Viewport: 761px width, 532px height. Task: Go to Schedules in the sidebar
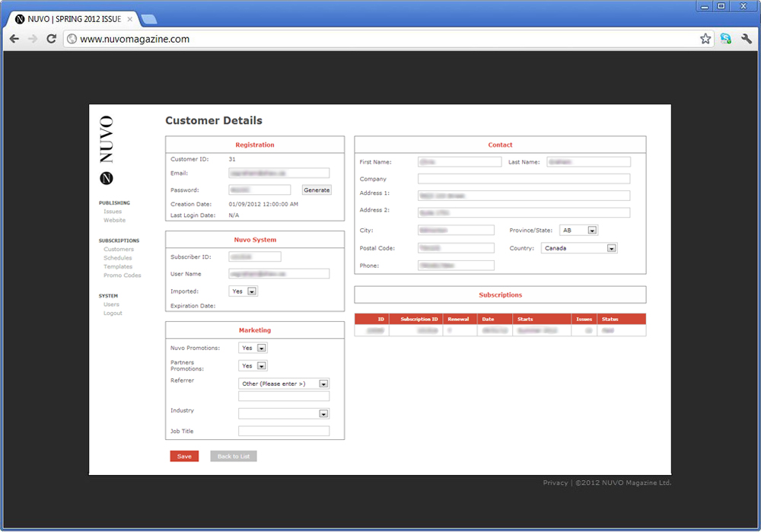117,258
